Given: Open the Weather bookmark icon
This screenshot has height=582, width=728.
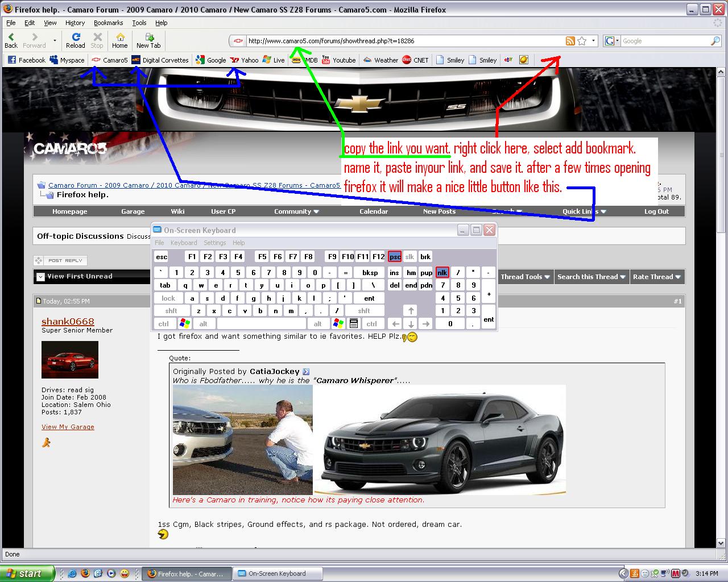Looking at the screenshot, I should coord(367,60).
